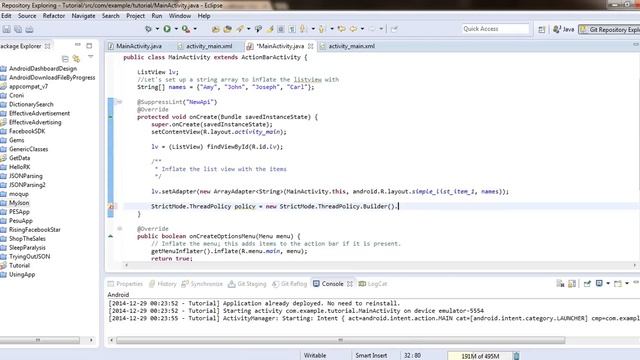The height and width of the screenshot is (360, 640).
Task: Click the Next Annotation arrow icon
Action: tap(303, 29)
